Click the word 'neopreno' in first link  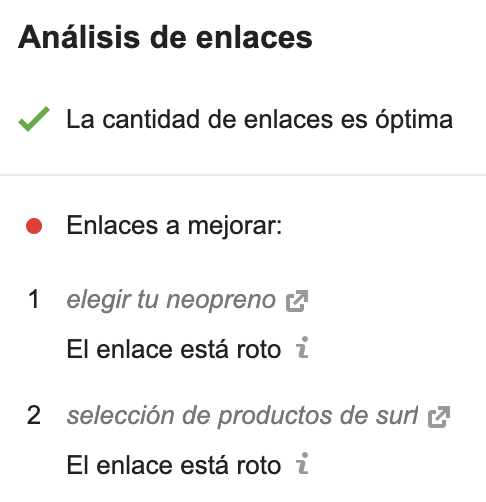pyautogui.click(x=221, y=301)
